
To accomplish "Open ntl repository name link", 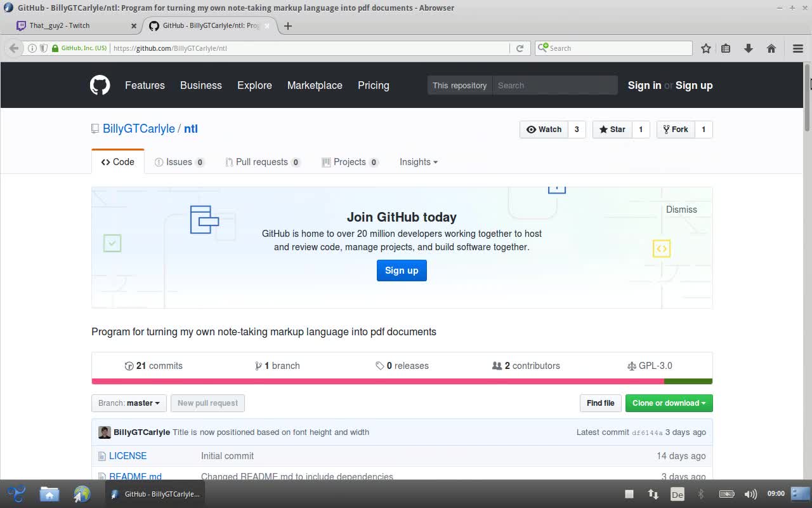I will (x=191, y=129).
